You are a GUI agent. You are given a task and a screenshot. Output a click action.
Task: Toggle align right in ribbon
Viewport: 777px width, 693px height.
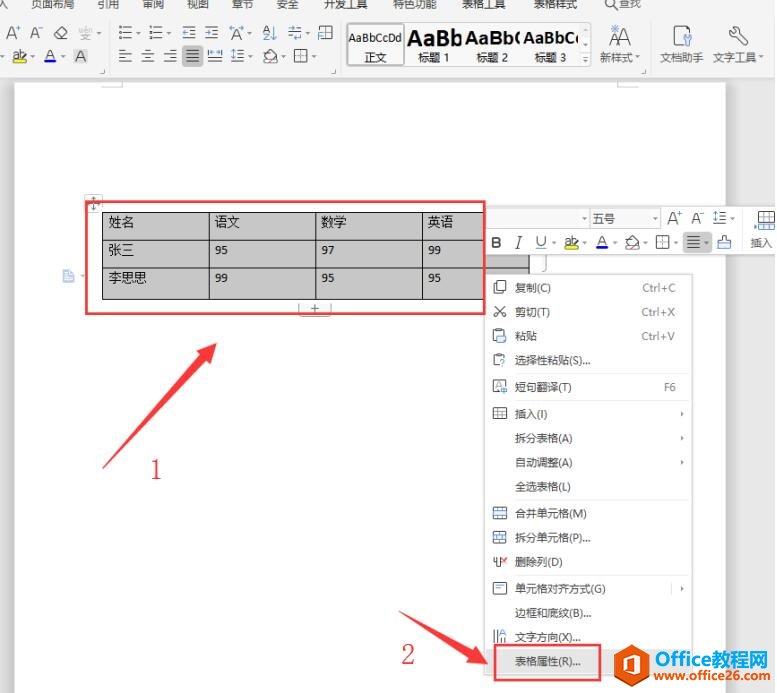tap(170, 56)
